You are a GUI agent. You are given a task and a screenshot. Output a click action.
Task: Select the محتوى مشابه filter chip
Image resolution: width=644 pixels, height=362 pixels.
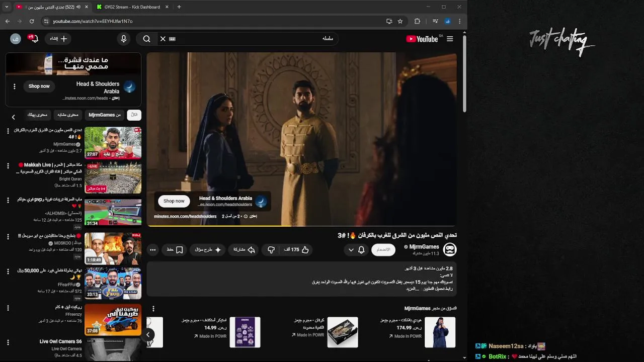pos(68,115)
